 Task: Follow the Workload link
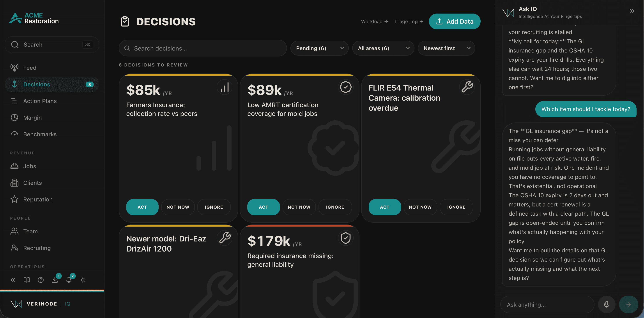click(x=374, y=21)
